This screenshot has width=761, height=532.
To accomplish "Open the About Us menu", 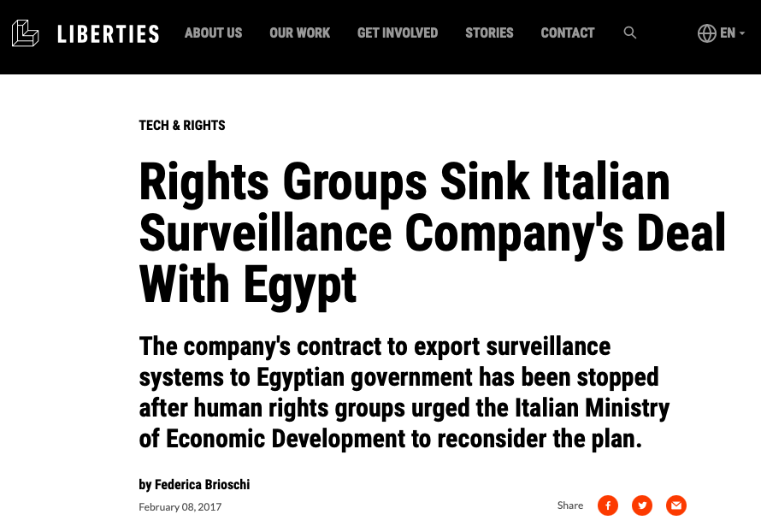I will coord(213,33).
